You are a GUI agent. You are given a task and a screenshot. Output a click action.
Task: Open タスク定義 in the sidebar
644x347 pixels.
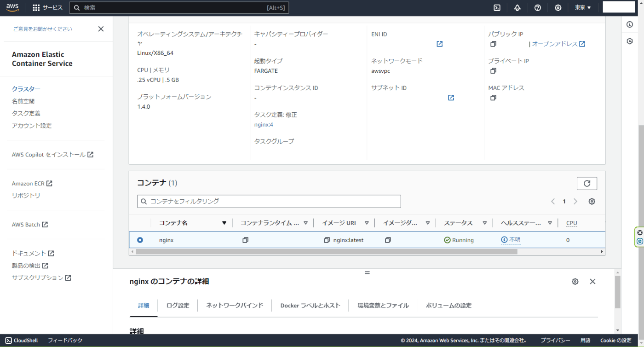26,113
